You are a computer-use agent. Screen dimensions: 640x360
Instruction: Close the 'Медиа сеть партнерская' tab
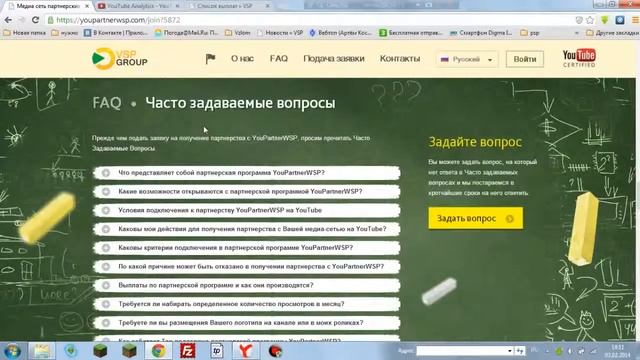tap(87, 6)
